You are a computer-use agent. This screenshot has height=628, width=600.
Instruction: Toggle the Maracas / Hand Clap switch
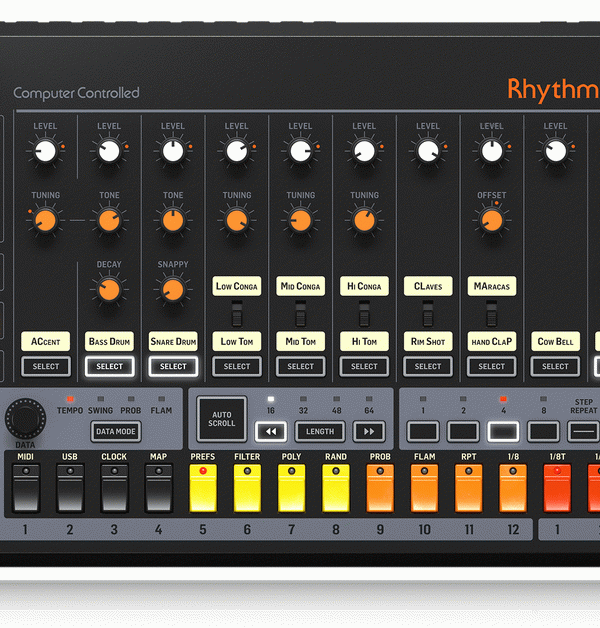pos(491,314)
